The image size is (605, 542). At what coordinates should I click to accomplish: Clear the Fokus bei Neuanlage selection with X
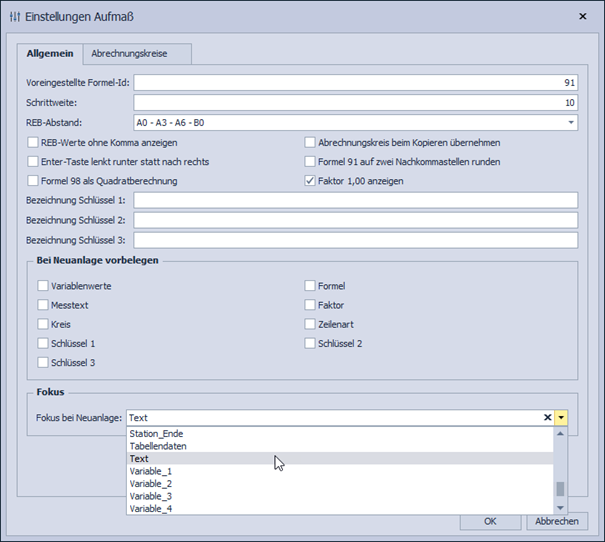(547, 418)
